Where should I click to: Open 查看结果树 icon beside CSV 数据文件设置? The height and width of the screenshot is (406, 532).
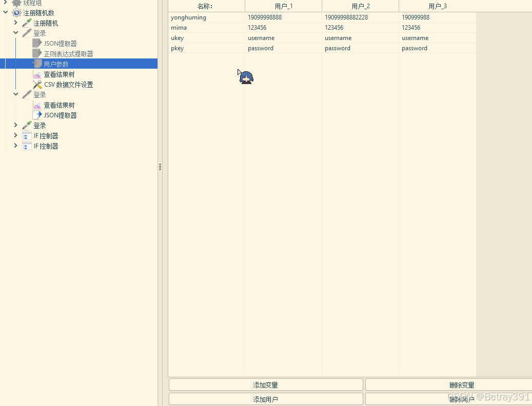pos(37,74)
